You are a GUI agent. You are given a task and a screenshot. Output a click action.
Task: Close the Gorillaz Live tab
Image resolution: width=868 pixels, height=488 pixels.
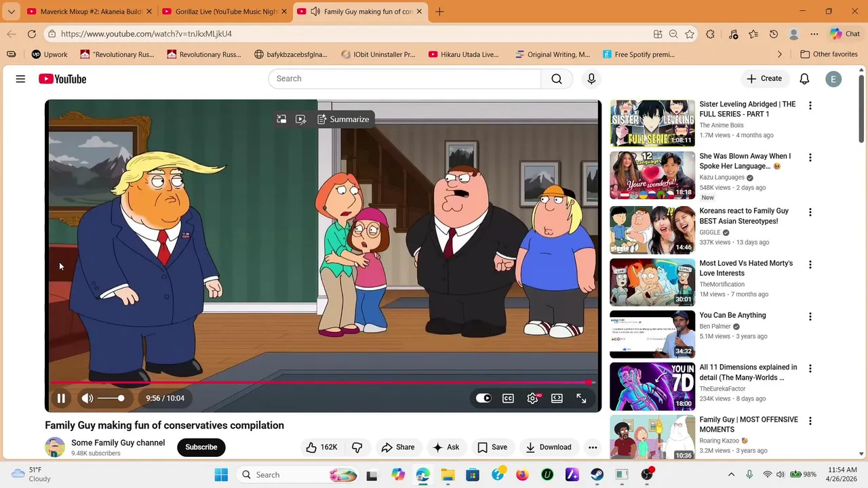pyautogui.click(x=284, y=12)
